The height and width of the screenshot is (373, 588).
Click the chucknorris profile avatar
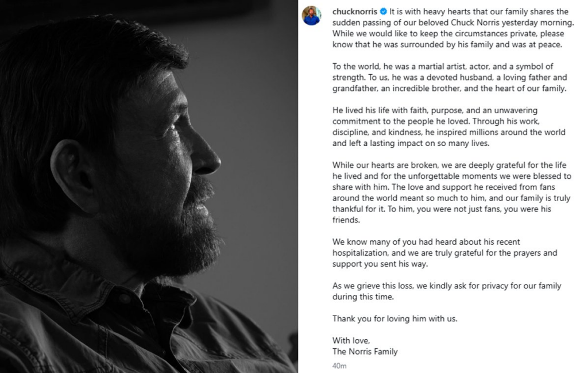click(312, 16)
